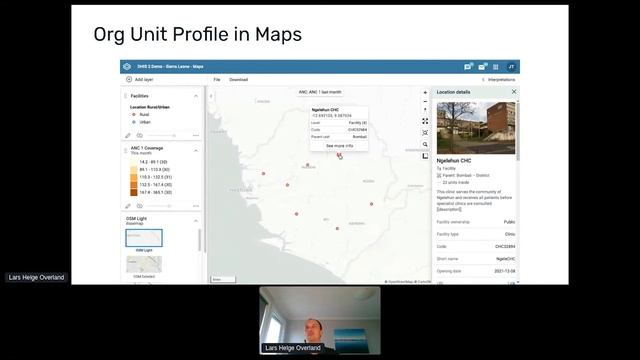The image size is (640, 360).
Task: Open the File menu
Action: (x=217, y=80)
